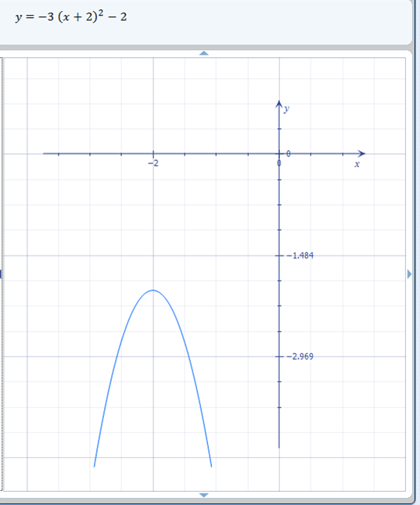420x505 pixels.
Task: Click the 0 label below the x-axis
Action: tap(279, 163)
